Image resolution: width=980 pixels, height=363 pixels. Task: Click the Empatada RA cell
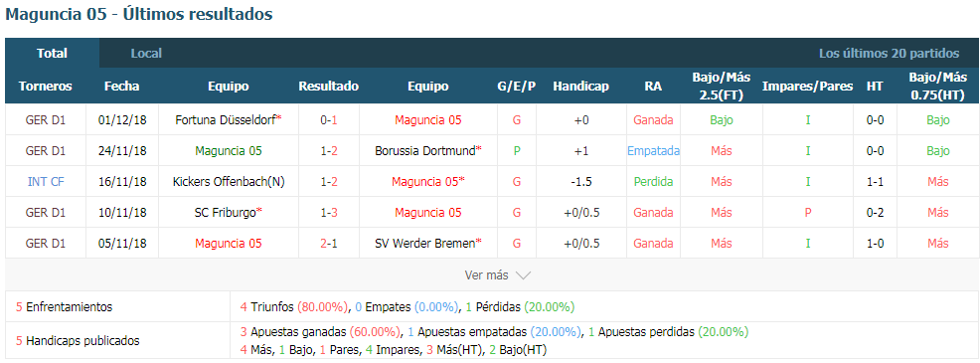coord(653,151)
